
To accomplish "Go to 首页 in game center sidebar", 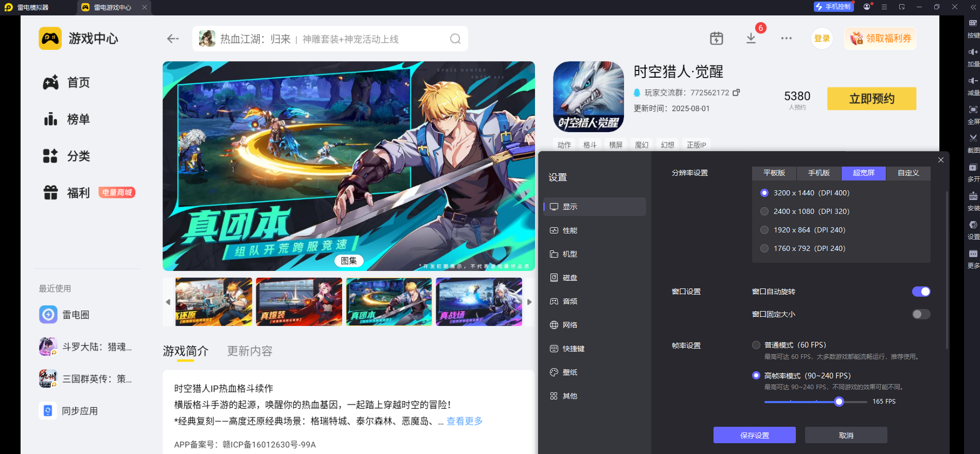I will pyautogui.click(x=66, y=82).
